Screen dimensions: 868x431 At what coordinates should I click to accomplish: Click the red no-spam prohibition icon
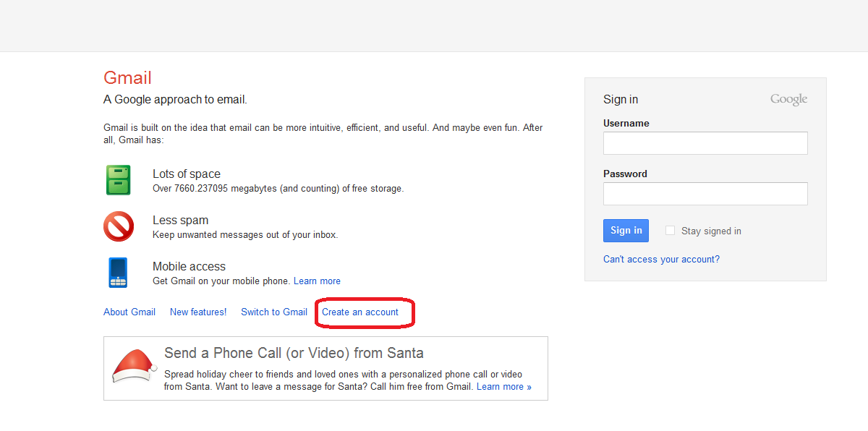pos(119,226)
